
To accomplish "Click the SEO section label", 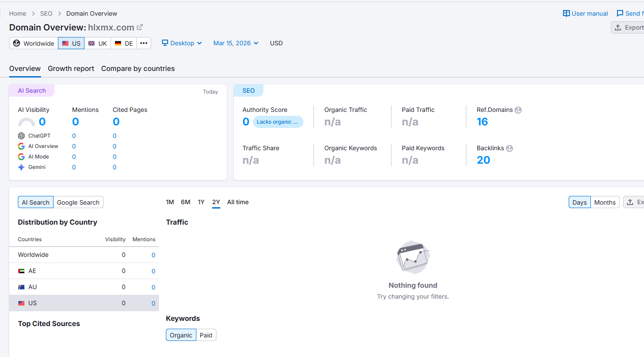I will 249,91.
